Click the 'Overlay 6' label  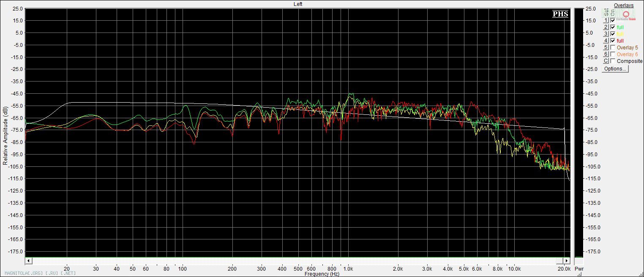point(628,54)
